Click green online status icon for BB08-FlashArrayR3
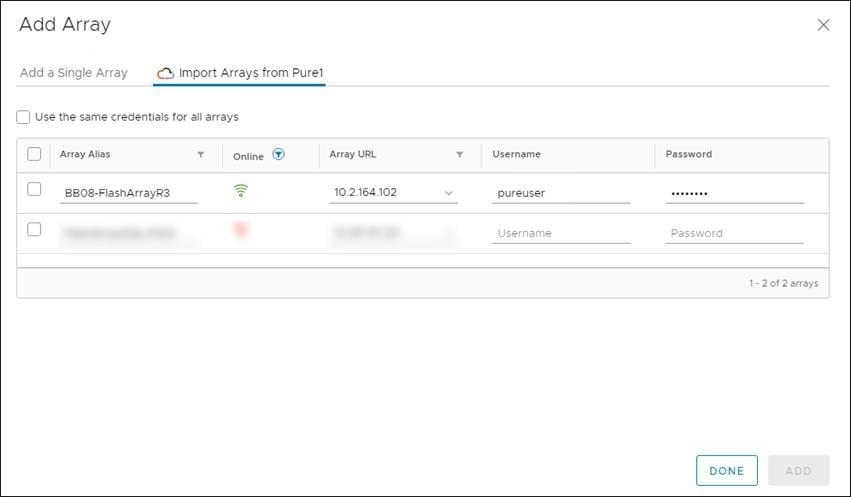This screenshot has height=497, width=851. 241,190
